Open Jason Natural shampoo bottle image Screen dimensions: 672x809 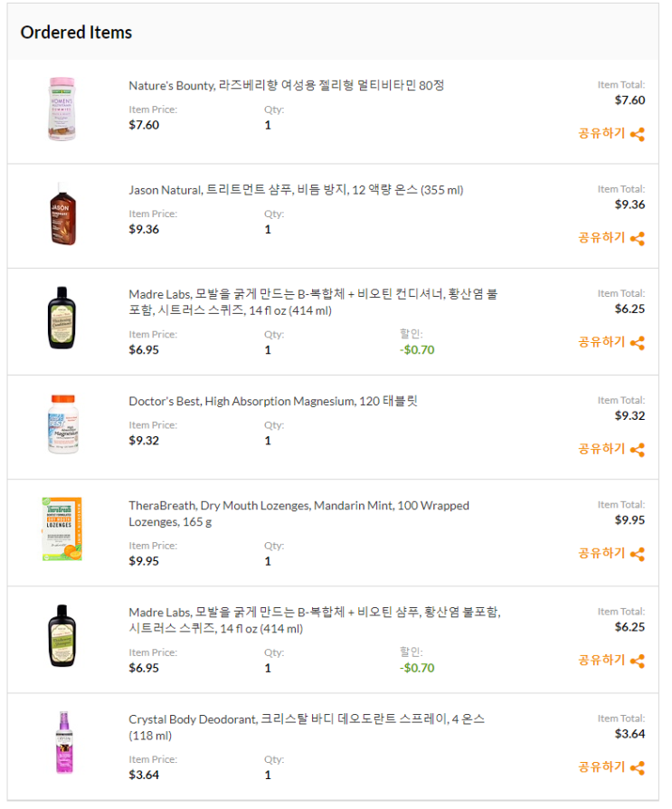[62, 214]
